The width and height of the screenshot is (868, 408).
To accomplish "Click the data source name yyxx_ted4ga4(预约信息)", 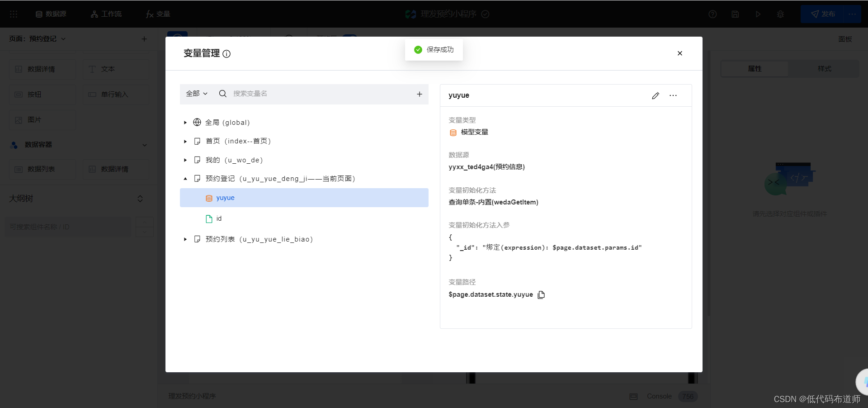I will click(486, 167).
